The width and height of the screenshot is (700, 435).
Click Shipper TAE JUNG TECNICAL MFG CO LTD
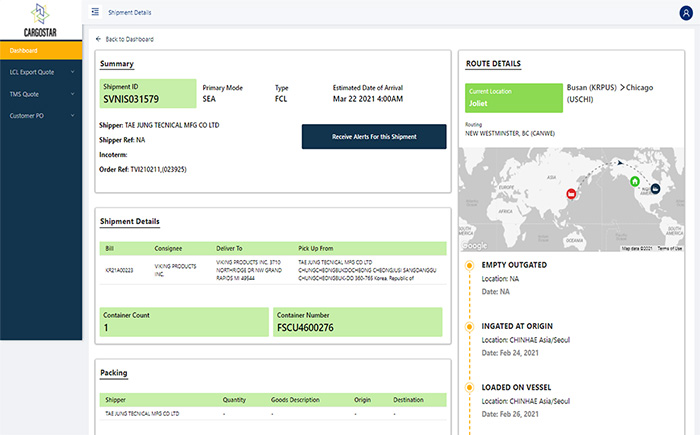tap(159, 125)
